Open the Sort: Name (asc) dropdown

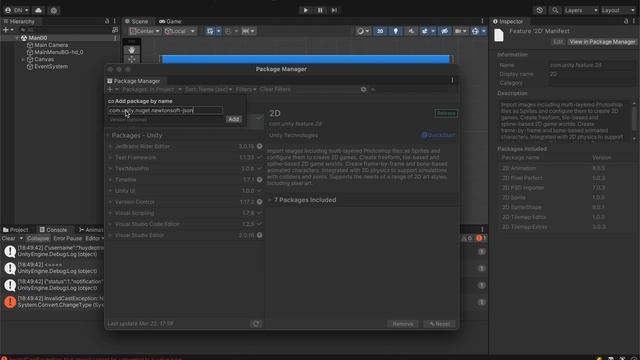pos(208,89)
